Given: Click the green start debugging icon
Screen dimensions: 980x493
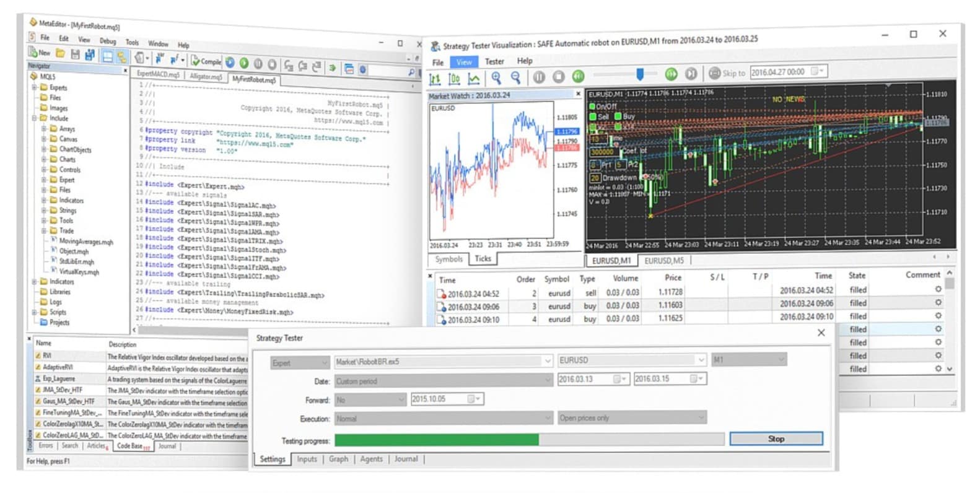Looking at the screenshot, I should [x=243, y=63].
